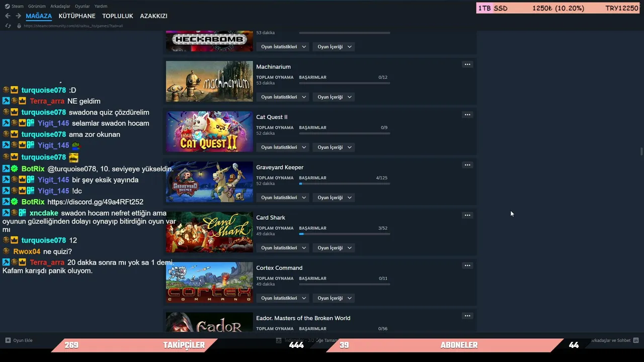
Task: Expand Oyun İstatistikleri for Card Shark
Action: click(283, 248)
